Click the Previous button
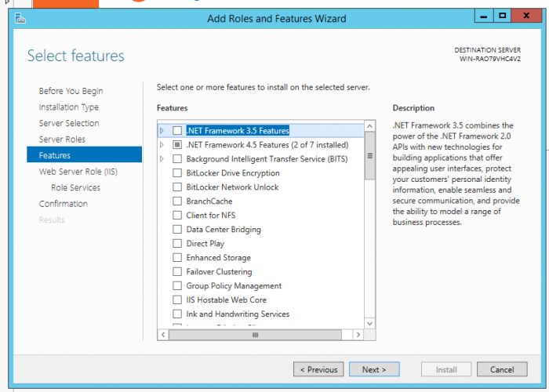The image size is (549, 392). (318, 369)
